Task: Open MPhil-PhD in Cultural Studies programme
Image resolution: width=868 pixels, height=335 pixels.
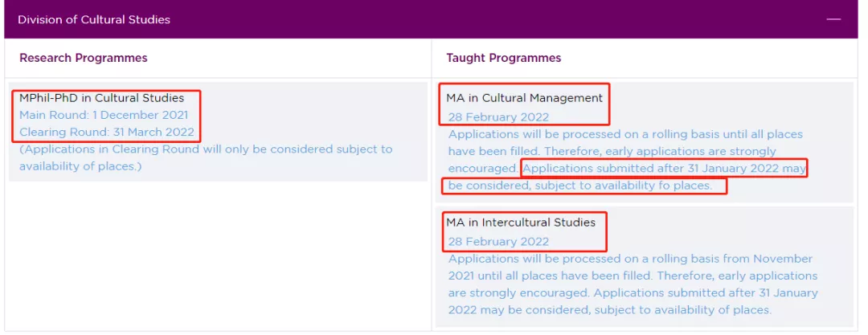Action: 102,98
